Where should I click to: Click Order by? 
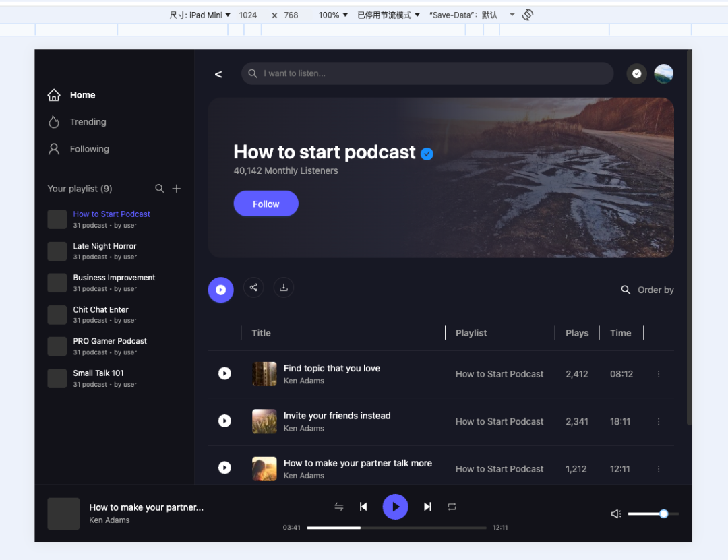(x=655, y=290)
